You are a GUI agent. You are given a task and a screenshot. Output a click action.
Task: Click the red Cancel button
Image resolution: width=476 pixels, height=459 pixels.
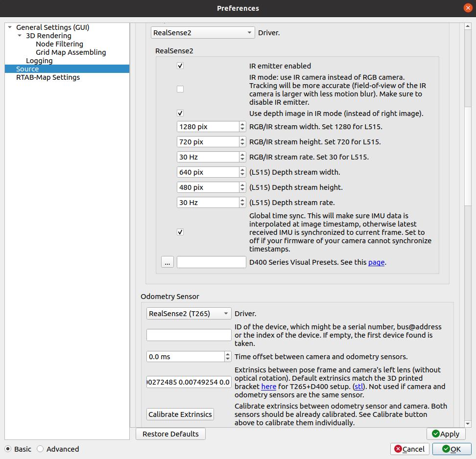coord(409,449)
